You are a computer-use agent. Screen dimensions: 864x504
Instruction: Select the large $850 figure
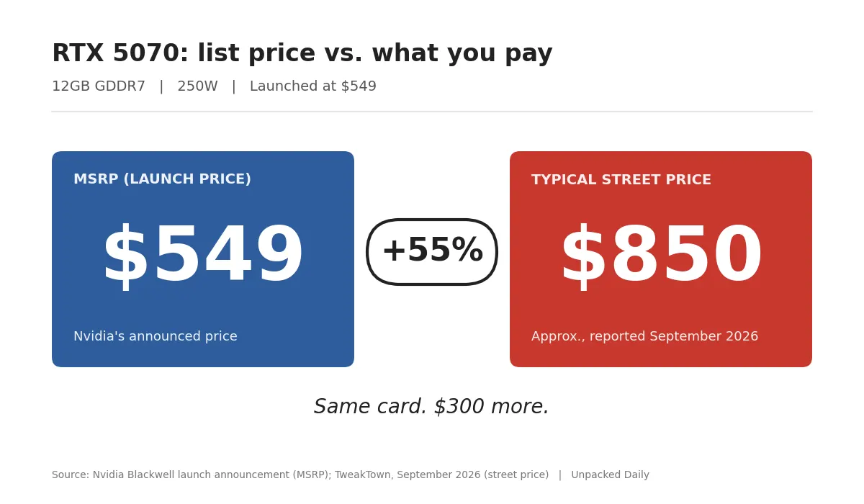click(661, 257)
